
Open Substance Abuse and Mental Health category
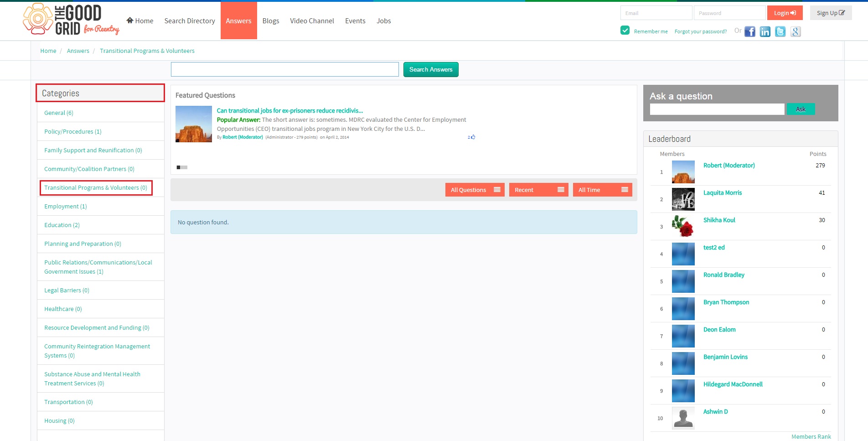point(92,379)
